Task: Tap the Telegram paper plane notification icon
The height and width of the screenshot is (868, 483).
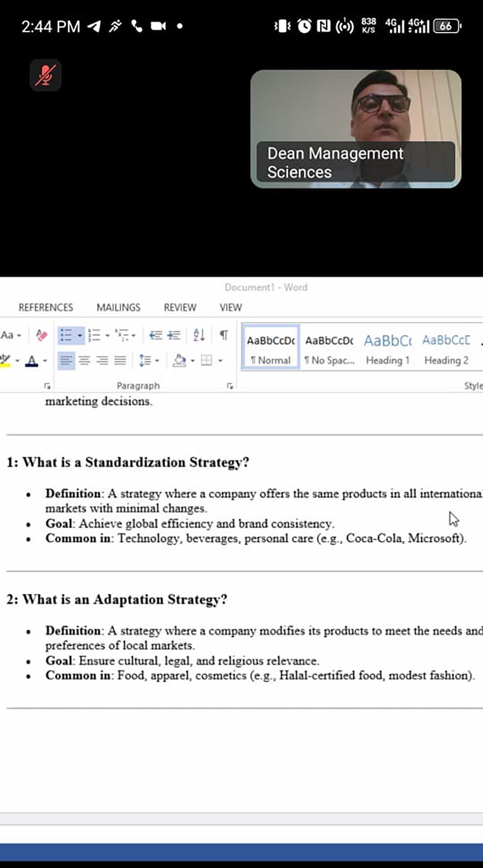Action: point(94,27)
